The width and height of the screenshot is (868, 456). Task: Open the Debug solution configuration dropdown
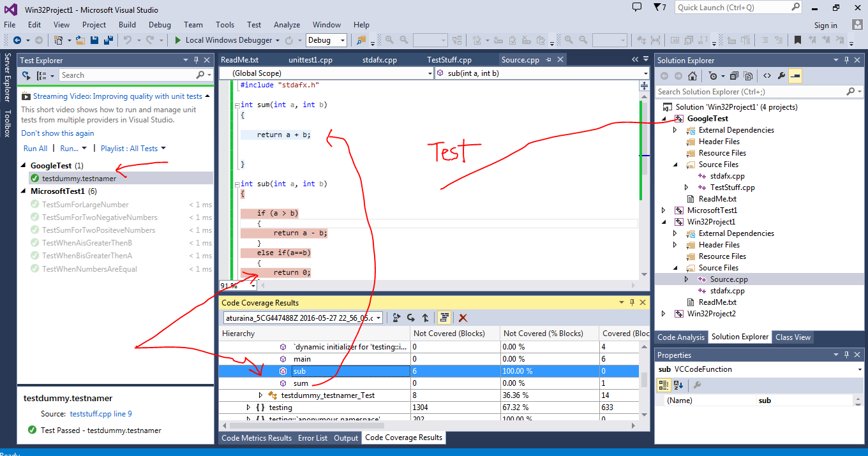(326, 40)
